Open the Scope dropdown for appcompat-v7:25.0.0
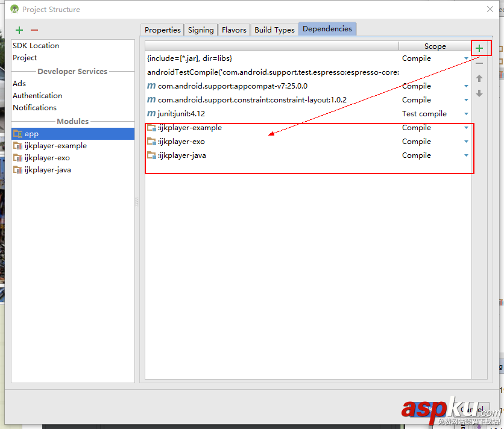The width and height of the screenshot is (504, 429). tap(465, 86)
